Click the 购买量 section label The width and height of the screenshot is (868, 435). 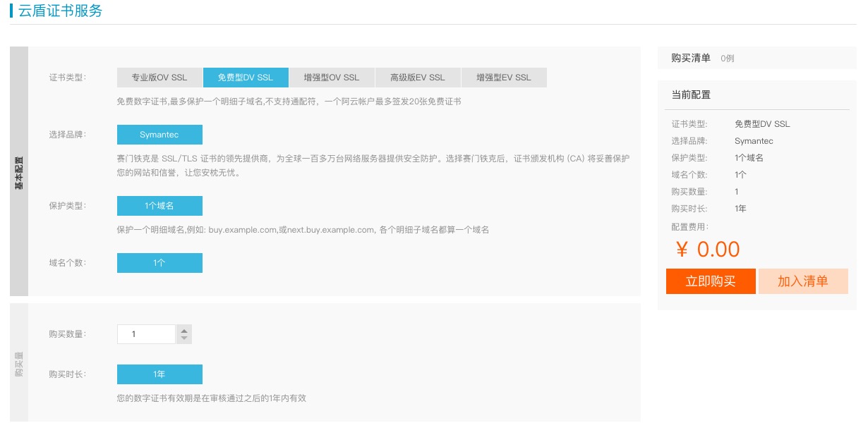click(19, 362)
